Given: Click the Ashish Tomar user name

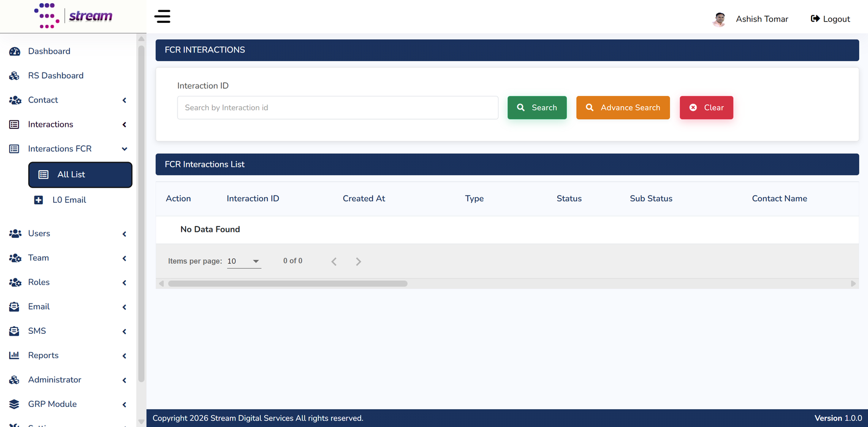Looking at the screenshot, I should pyautogui.click(x=762, y=19).
